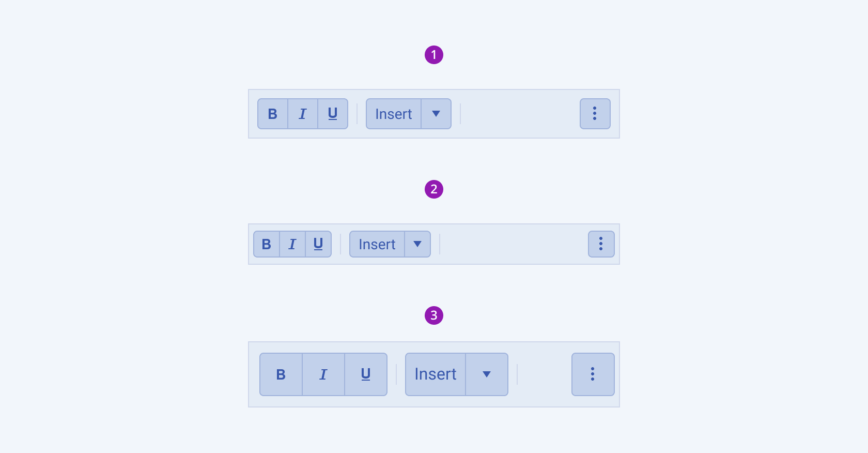Screen dimensions: 868x453
Task: Toggle italic in the largest toolbar variant
Action: click(x=323, y=374)
